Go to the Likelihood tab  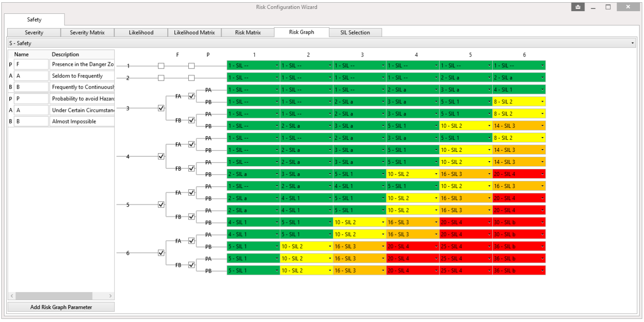pyautogui.click(x=141, y=33)
